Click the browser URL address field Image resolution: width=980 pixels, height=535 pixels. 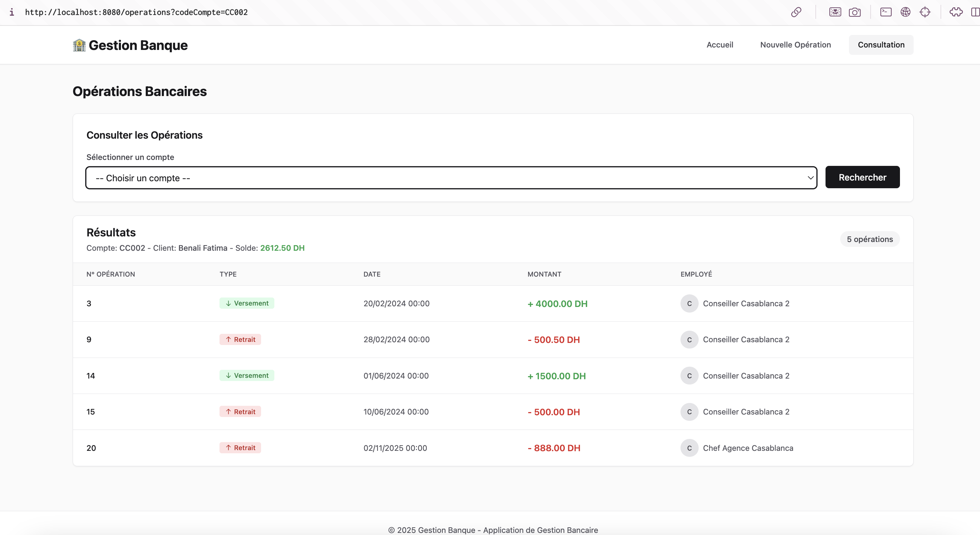pos(136,12)
